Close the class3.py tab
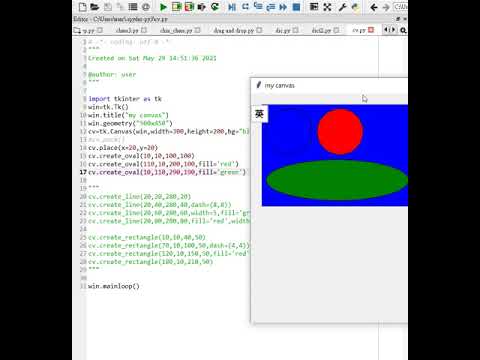This screenshot has height=360, width=480. (x=144, y=30)
